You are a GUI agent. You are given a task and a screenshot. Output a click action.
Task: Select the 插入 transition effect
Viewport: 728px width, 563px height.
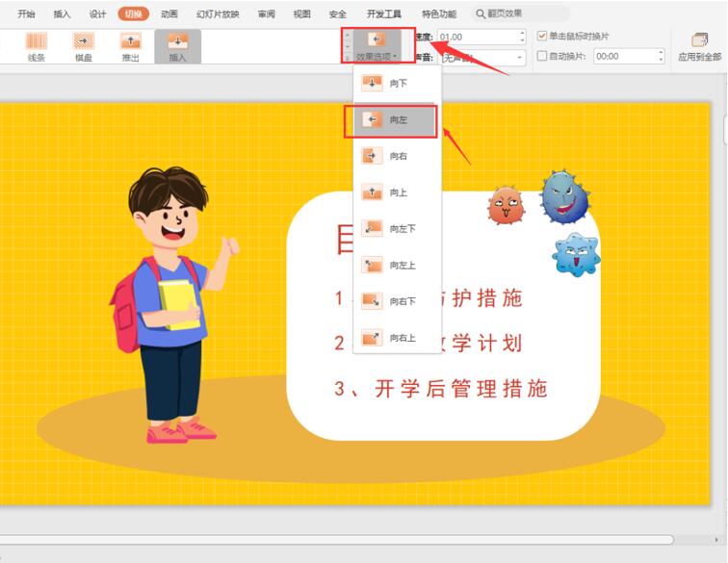click(177, 46)
